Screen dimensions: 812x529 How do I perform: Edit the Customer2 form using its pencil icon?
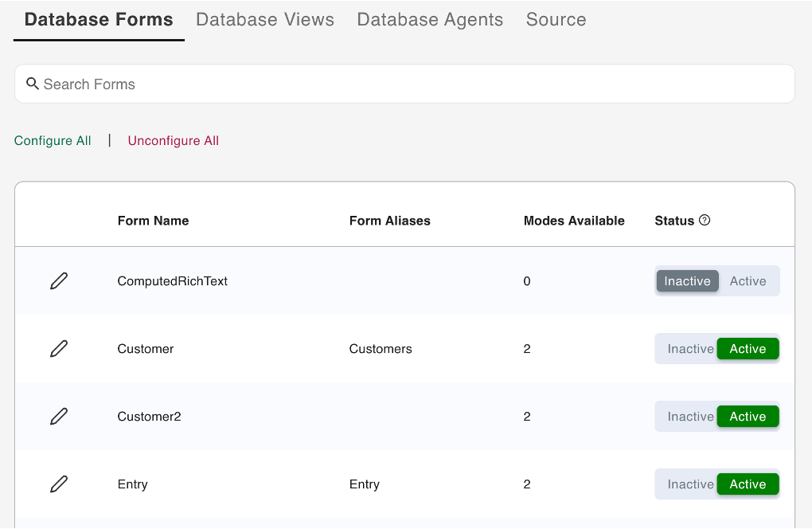pos(59,417)
